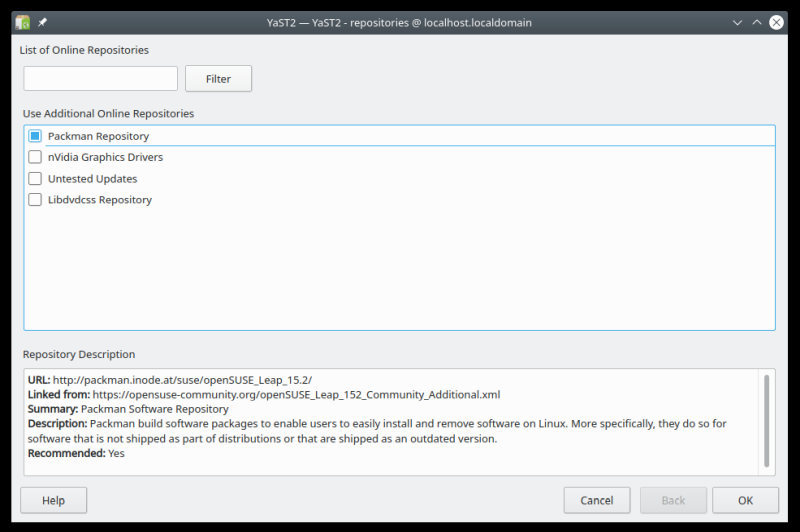
Task: Select the Packman Repository list row label
Action: click(x=98, y=136)
